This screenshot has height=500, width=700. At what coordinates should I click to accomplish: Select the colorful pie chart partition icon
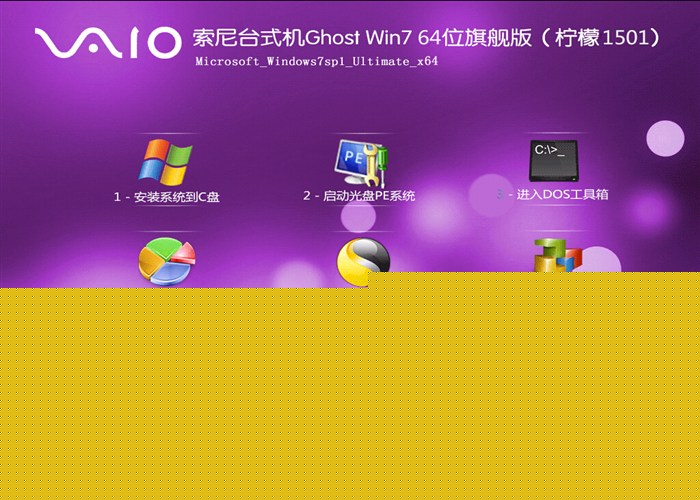[165, 262]
